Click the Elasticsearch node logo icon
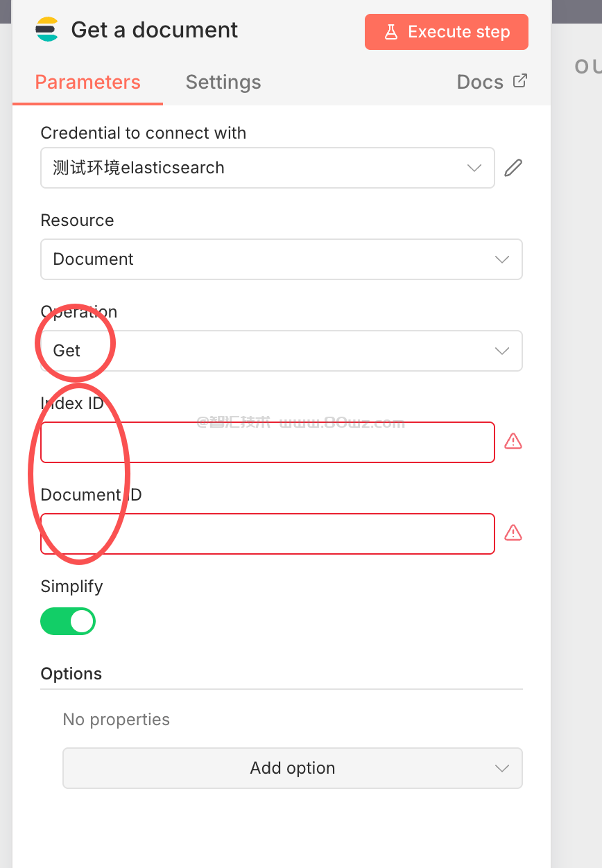 pos(47,30)
